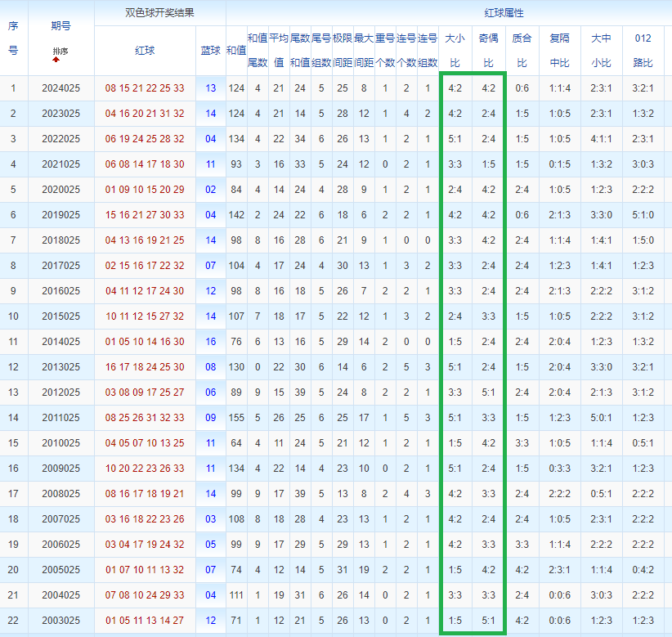Select issue number 2019025
Screen dimensions: 672x637
coord(60,215)
